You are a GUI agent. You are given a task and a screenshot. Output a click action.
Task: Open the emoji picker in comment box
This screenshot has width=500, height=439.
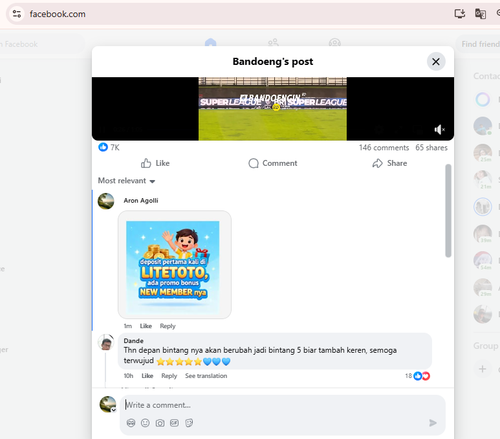(145, 423)
